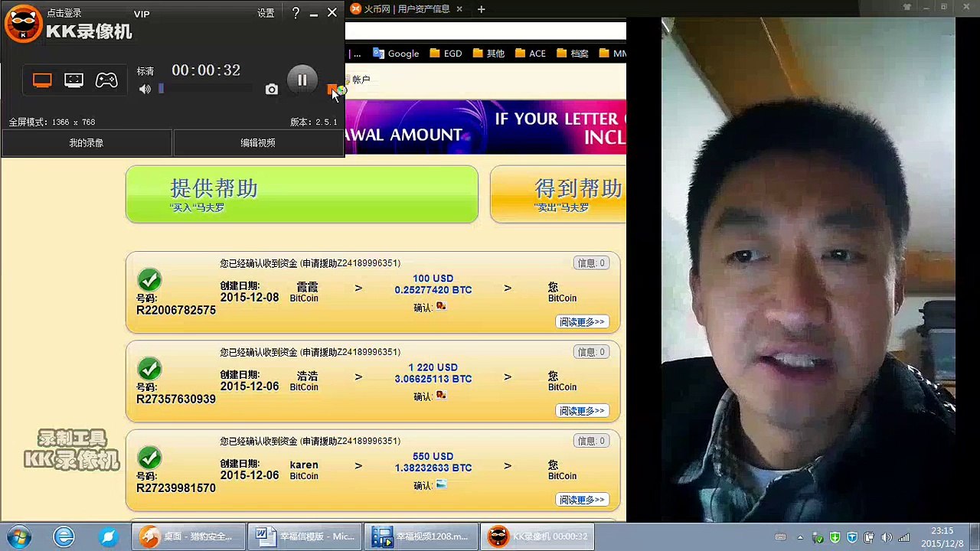Click 点击登录 to log in

pyautogui.click(x=64, y=13)
